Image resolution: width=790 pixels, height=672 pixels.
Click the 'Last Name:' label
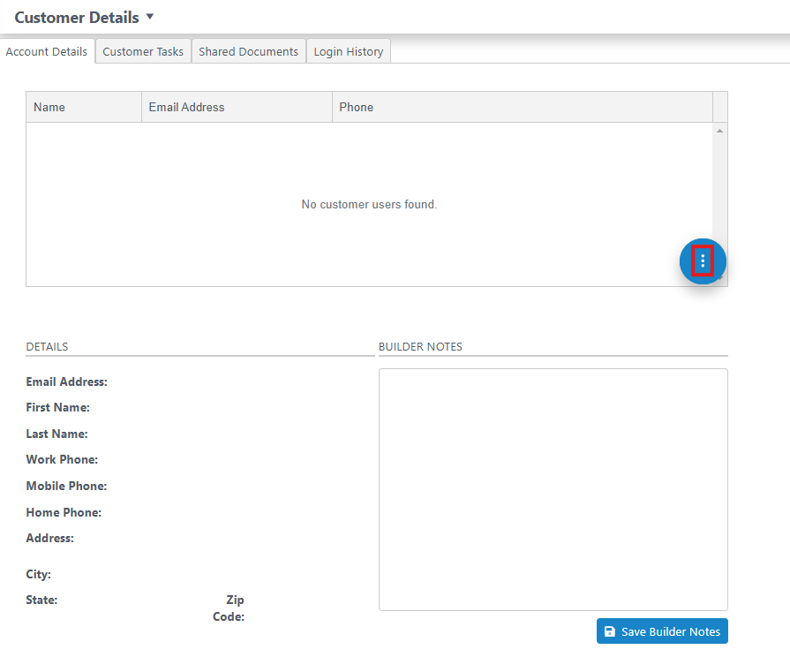56,434
